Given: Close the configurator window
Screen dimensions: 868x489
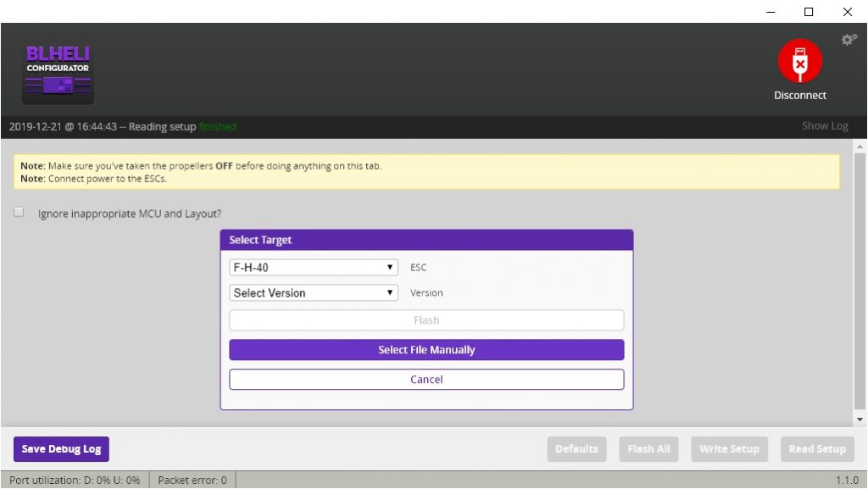Looking at the screenshot, I should (848, 12).
